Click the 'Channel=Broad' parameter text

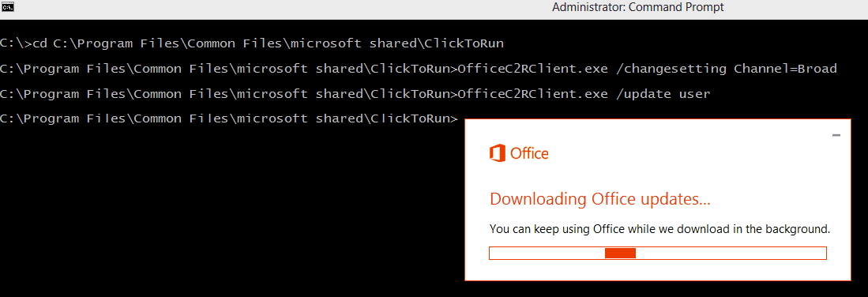click(785, 69)
